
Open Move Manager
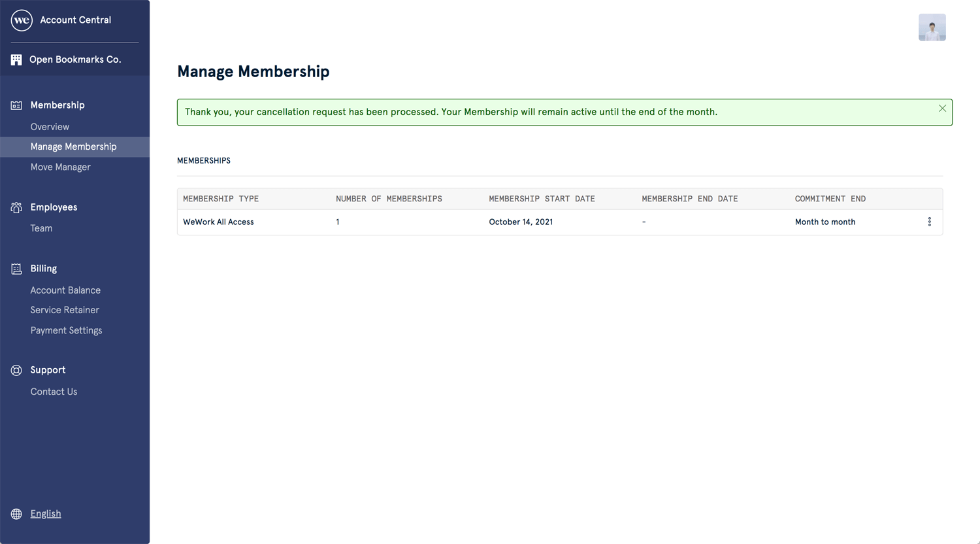pyautogui.click(x=60, y=167)
